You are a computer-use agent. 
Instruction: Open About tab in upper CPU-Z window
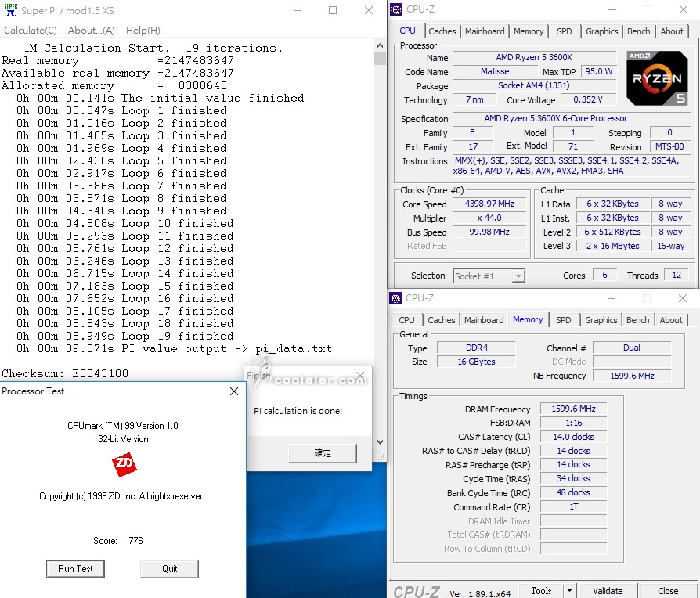click(x=672, y=31)
